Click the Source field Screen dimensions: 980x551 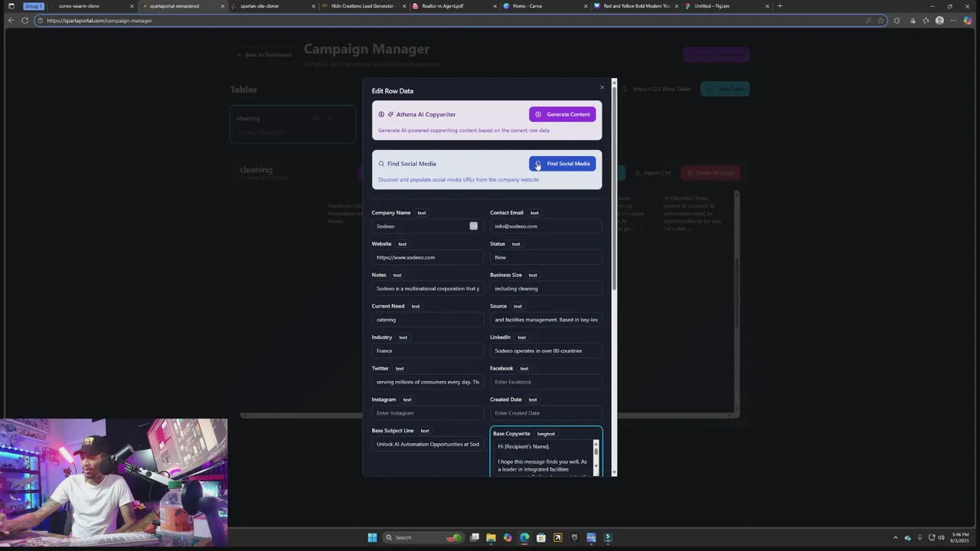tap(545, 320)
